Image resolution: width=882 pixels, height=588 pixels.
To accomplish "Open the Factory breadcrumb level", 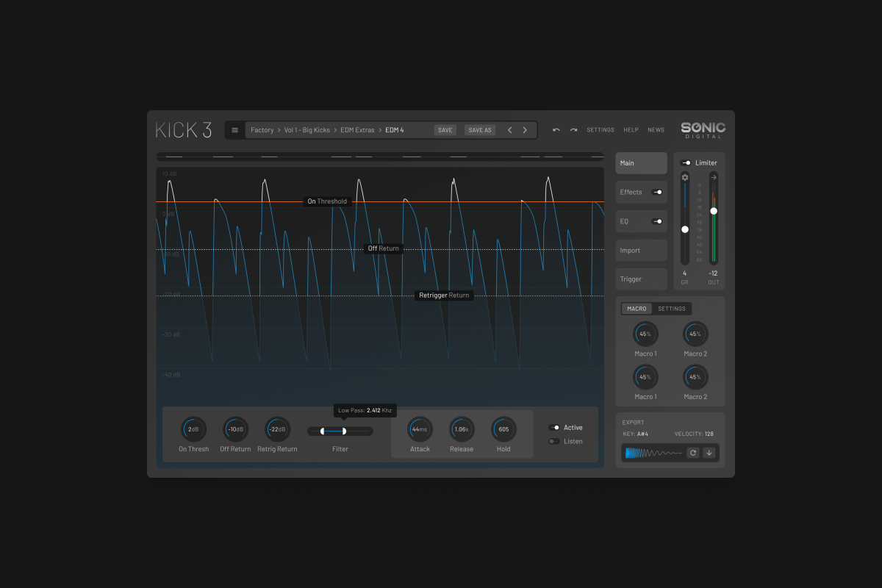I will (x=262, y=130).
